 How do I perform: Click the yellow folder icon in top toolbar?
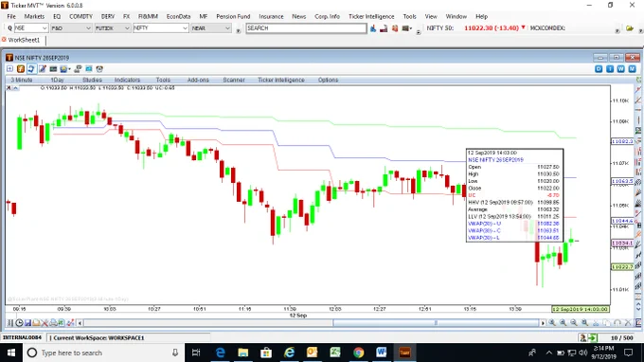(x=630, y=28)
